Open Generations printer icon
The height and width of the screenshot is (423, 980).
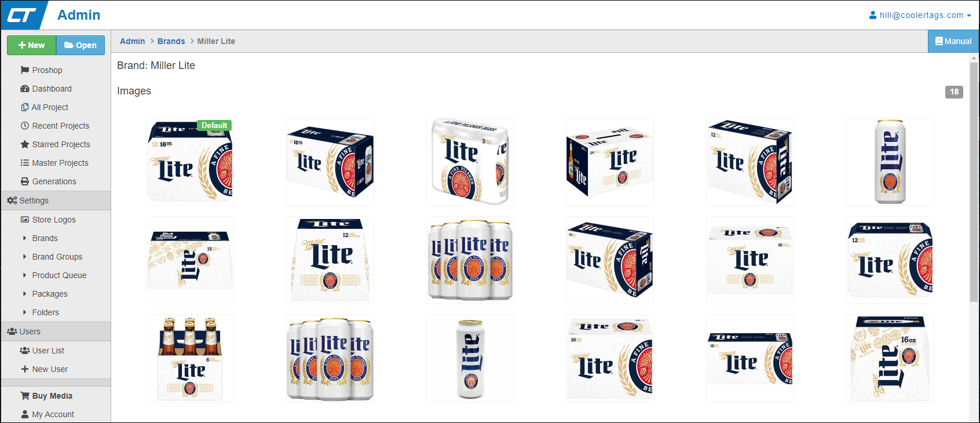25,181
